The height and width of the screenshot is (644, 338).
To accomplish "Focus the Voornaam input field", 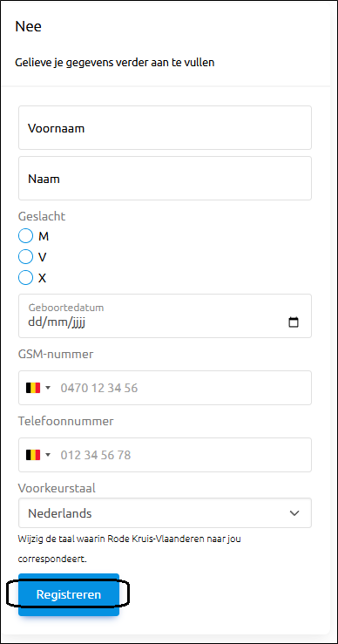I will (x=165, y=128).
